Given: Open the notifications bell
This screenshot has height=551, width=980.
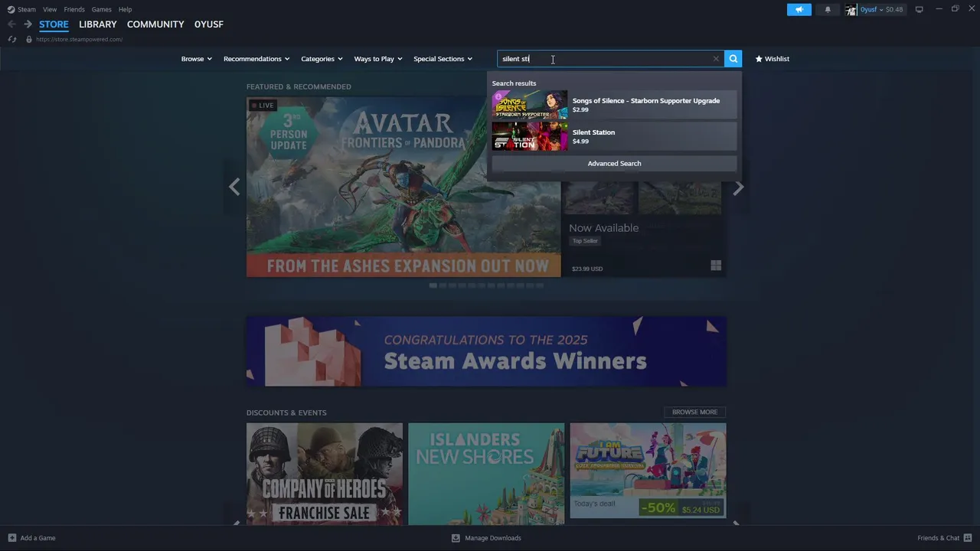Looking at the screenshot, I should coord(827,9).
